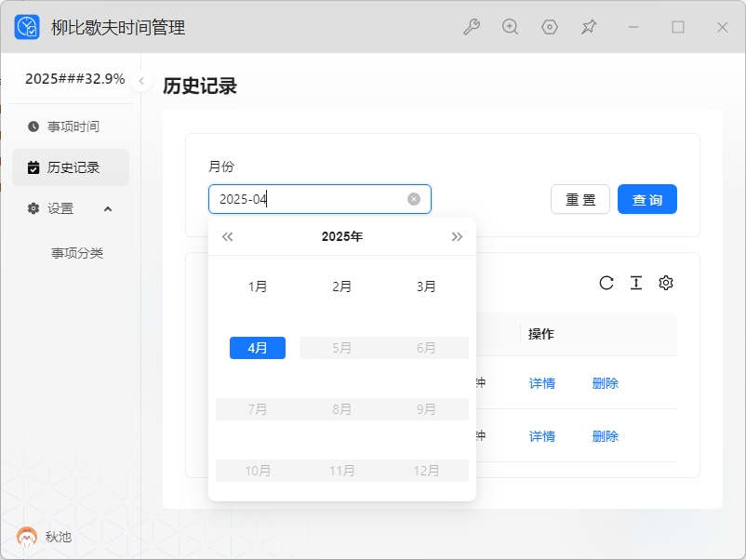Refresh the table with the reload icon
Image resolution: width=746 pixels, height=560 pixels.
606,283
